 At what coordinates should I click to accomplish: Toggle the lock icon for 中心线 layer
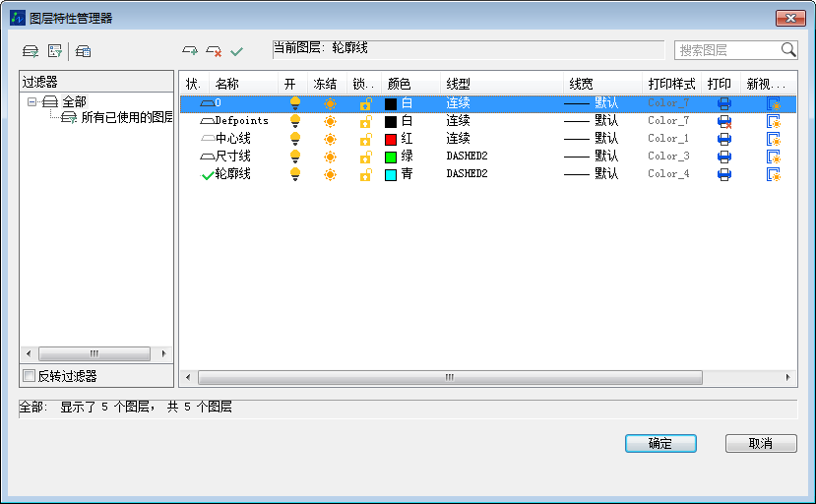pos(365,139)
